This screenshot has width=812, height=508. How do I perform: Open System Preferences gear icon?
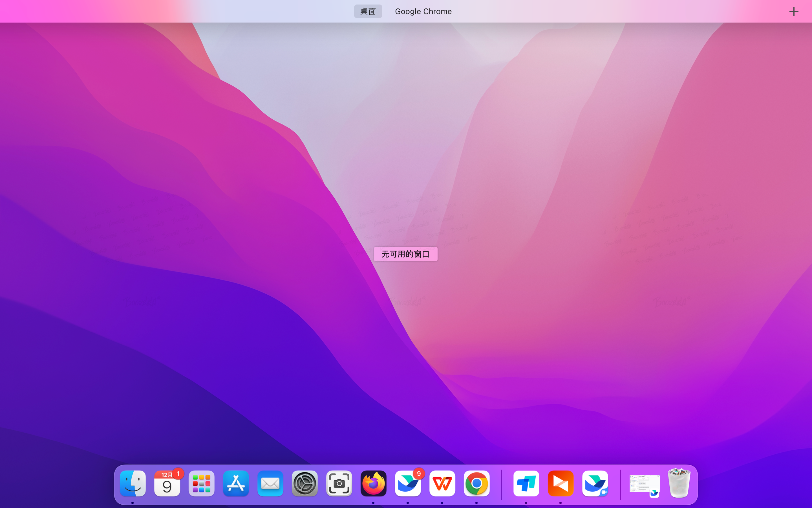pos(305,483)
